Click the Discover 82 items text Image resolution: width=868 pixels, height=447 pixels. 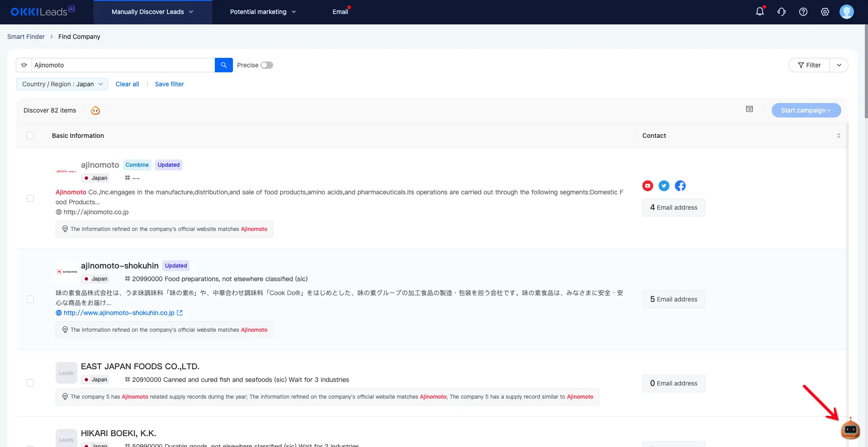(50, 110)
